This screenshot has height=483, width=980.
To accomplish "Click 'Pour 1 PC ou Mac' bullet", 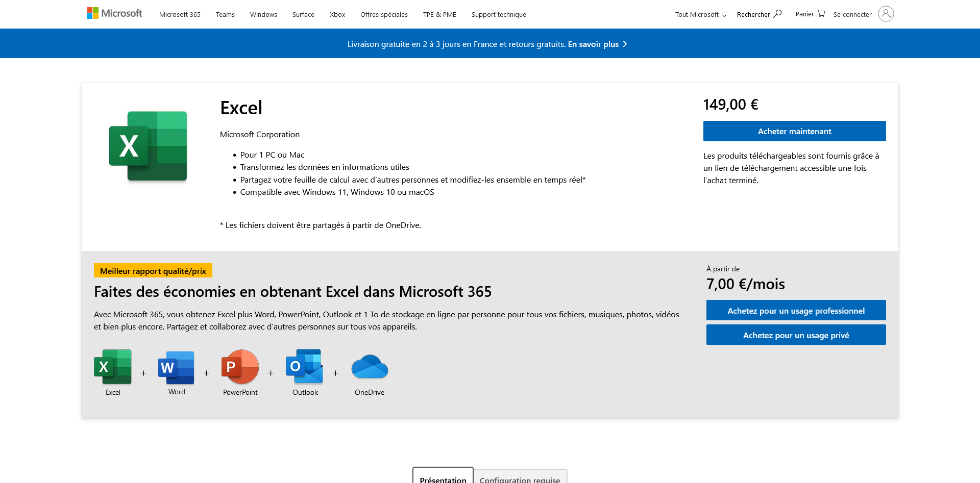I will [x=272, y=155].
